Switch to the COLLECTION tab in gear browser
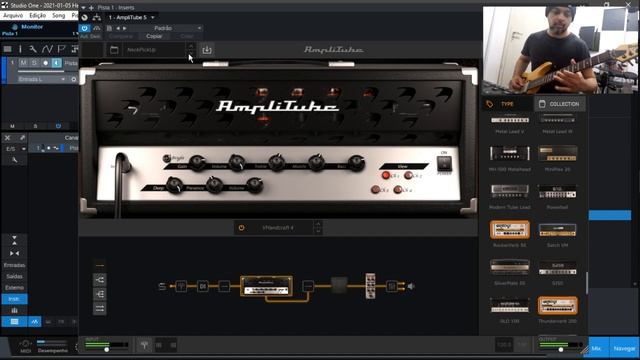The width and height of the screenshot is (640, 360). 560,104
